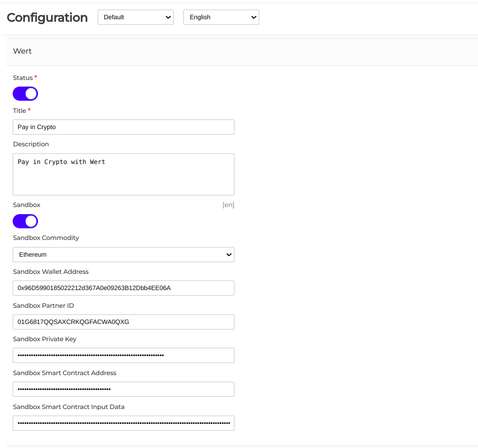Screen dimensions: 478x448
Task: Click the Sandbox Partner ID field
Action: [x=123, y=321]
